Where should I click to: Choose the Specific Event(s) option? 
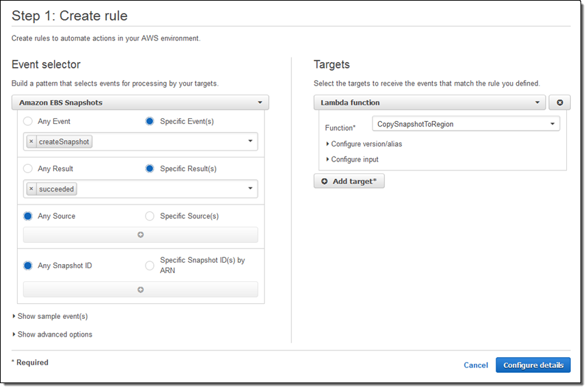[x=150, y=121]
